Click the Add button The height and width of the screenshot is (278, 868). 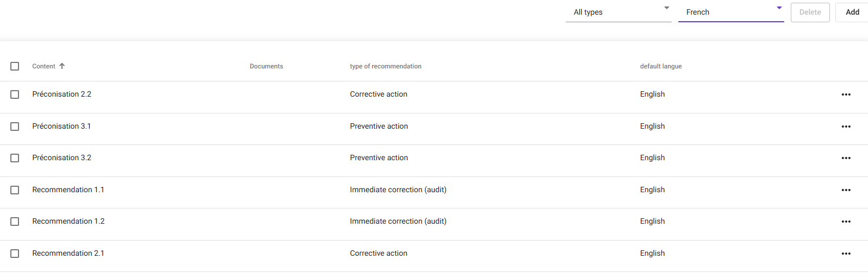852,12
